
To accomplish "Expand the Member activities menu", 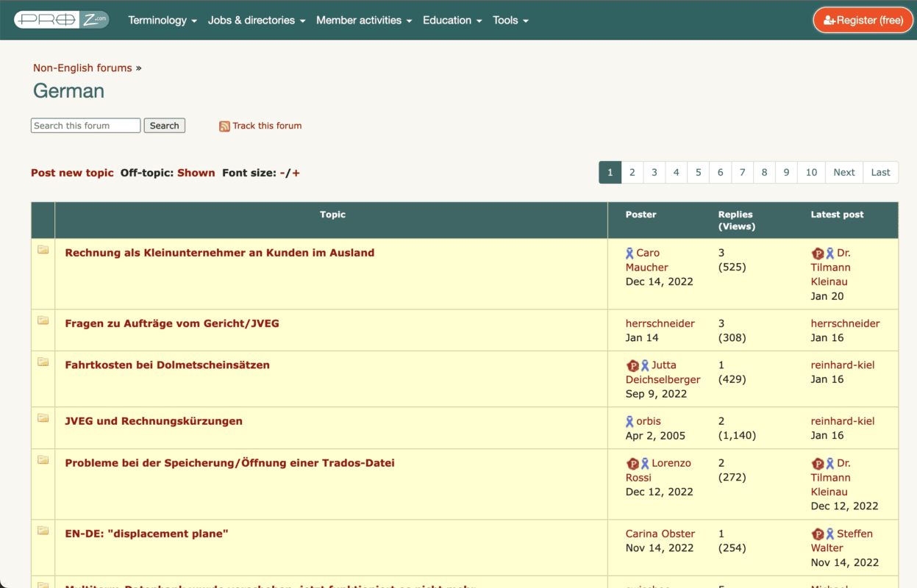I will [x=364, y=21].
